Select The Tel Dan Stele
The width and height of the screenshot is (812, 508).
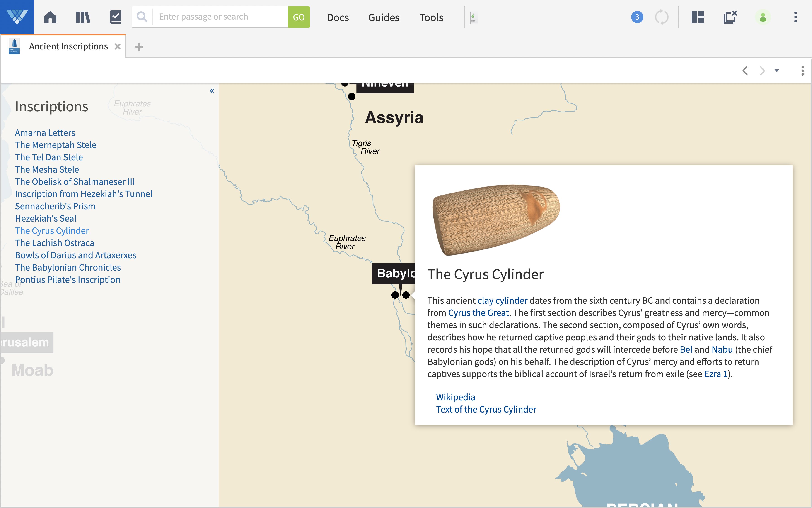coord(49,157)
